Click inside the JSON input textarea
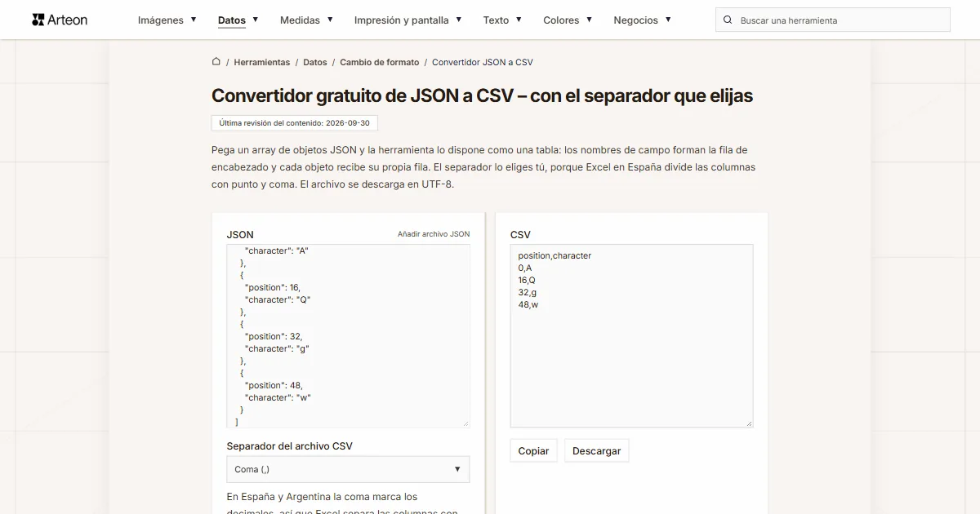 tap(348, 336)
